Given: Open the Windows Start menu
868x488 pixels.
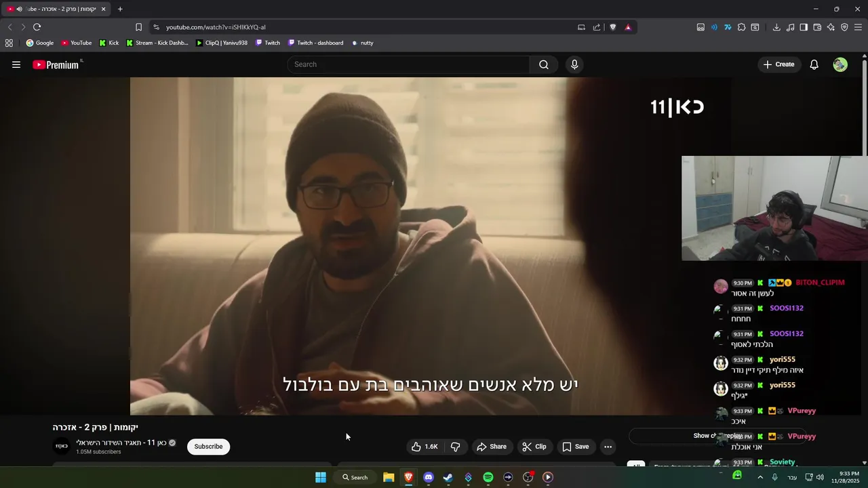Looking at the screenshot, I should 321,477.
